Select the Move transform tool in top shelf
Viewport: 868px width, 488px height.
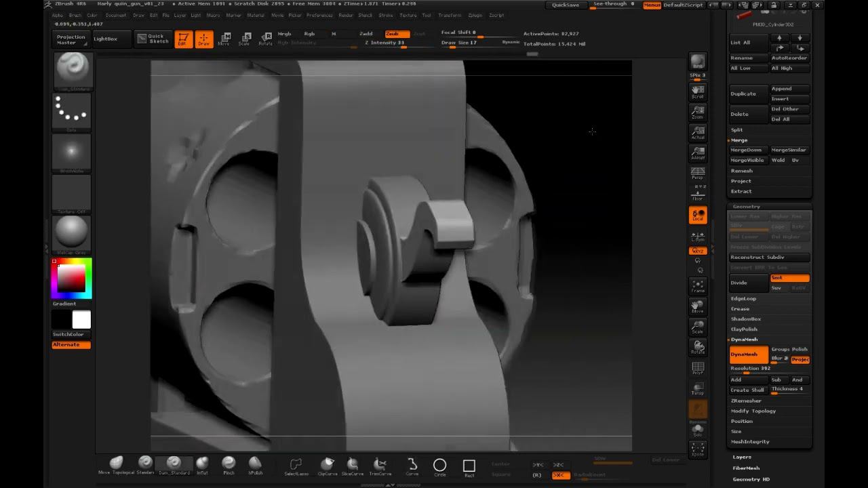[x=224, y=39]
